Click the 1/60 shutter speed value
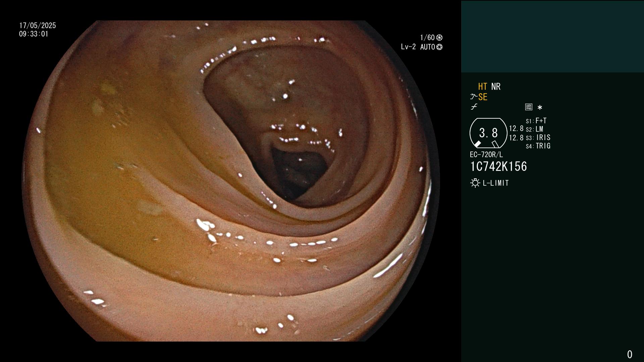Viewport: 644px width, 362px height. click(427, 38)
